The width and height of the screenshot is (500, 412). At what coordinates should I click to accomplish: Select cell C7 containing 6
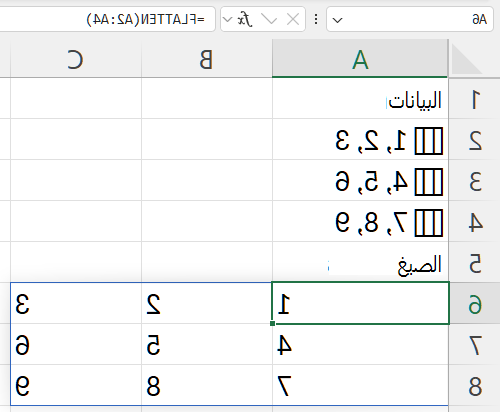76,344
